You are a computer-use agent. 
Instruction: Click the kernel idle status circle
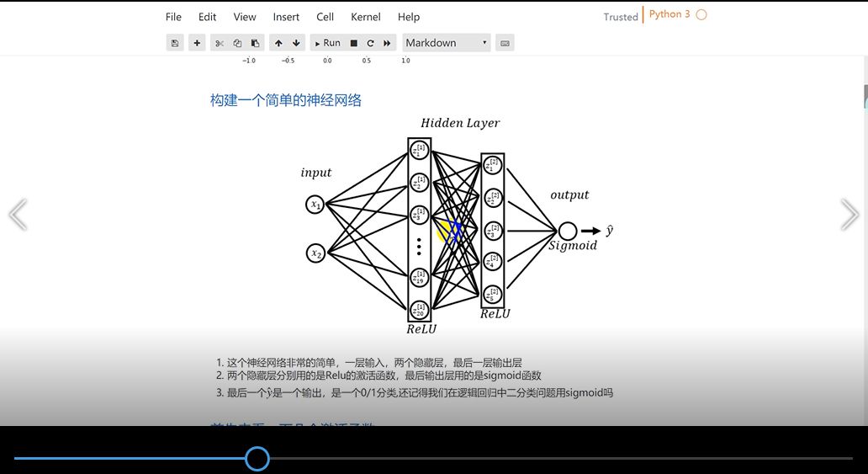(701, 15)
